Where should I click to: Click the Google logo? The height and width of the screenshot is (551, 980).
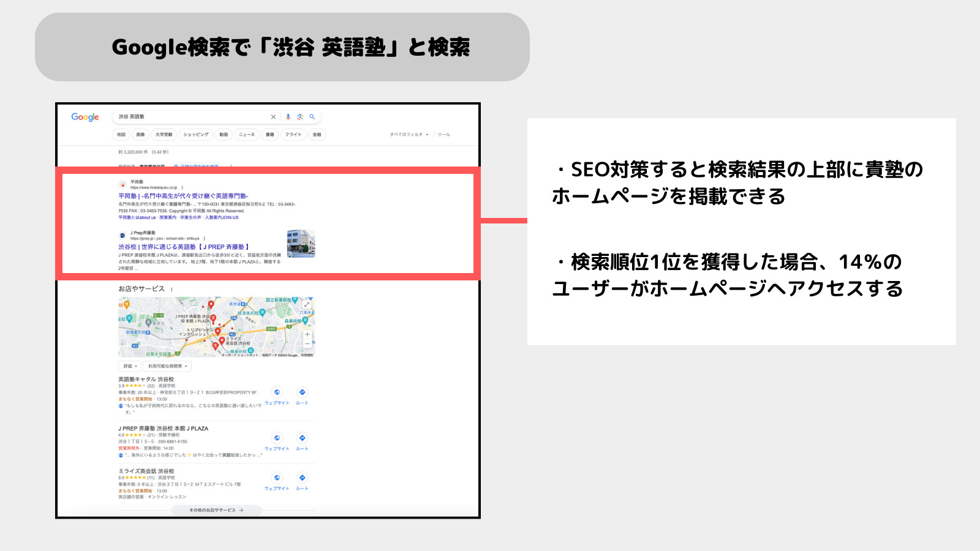pyautogui.click(x=85, y=116)
